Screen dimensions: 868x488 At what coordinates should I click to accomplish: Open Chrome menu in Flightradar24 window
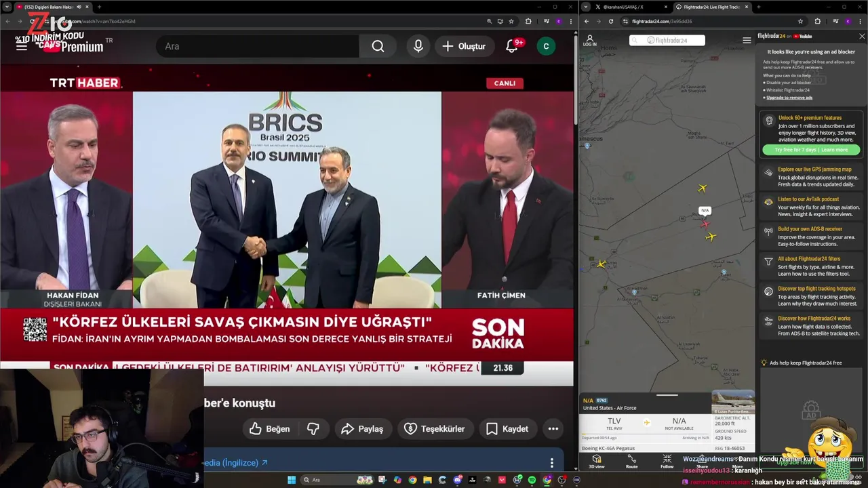coord(861,21)
